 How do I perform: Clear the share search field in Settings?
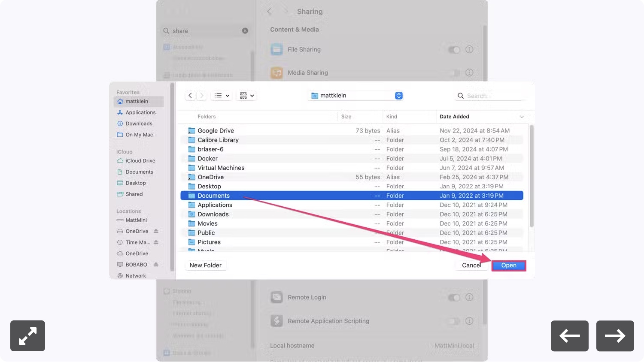(x=245, y=31)
